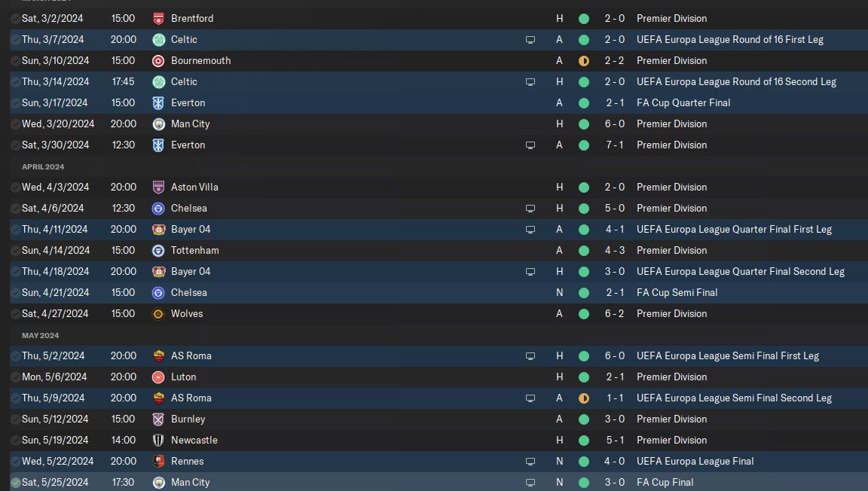Toggle the checkmark beside Sat 3/2/2024
868x491 pixels.
pos(16,19)
